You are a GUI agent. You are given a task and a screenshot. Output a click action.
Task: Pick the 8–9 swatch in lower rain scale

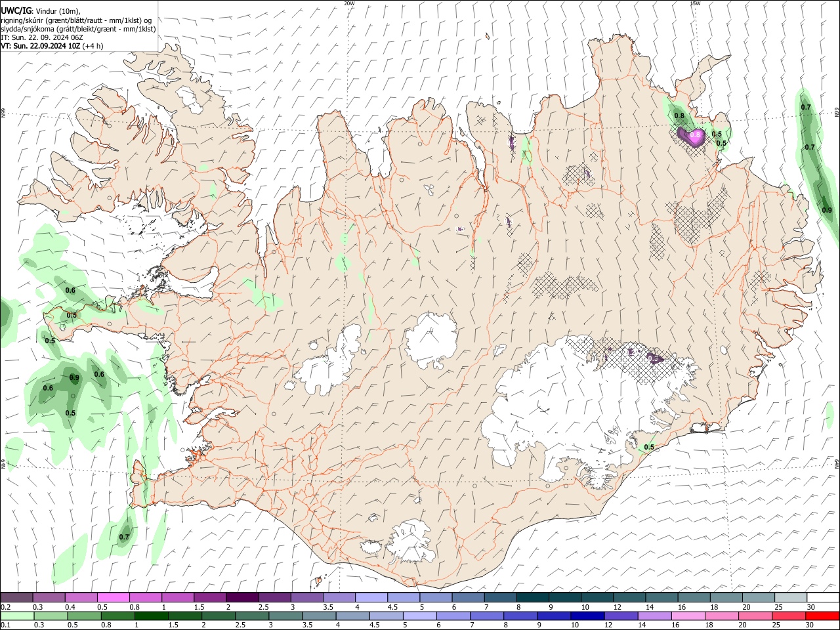click(520, 616)
